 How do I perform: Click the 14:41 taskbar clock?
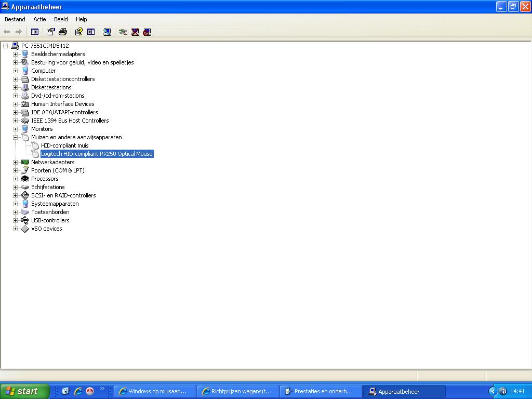[x=517, y=391]
